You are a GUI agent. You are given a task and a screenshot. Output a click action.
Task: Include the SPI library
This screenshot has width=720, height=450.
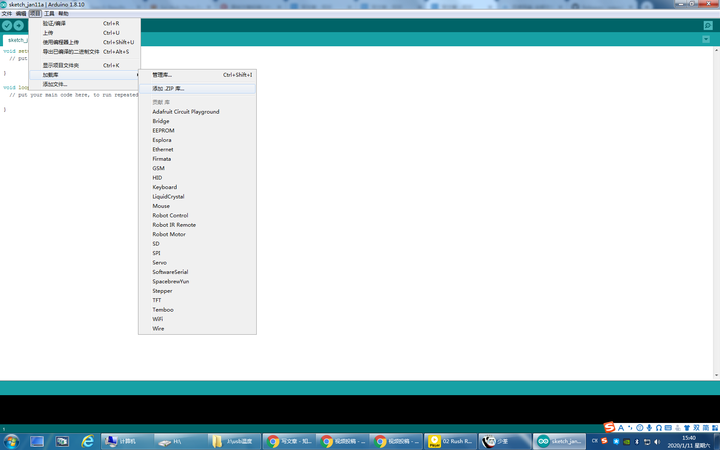[197, 253]
